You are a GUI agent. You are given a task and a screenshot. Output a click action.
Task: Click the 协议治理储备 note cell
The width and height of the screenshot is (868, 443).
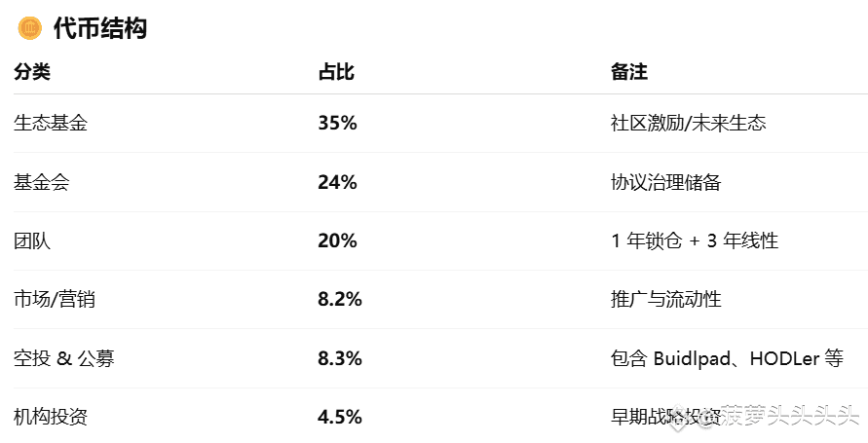click(666, 182)
